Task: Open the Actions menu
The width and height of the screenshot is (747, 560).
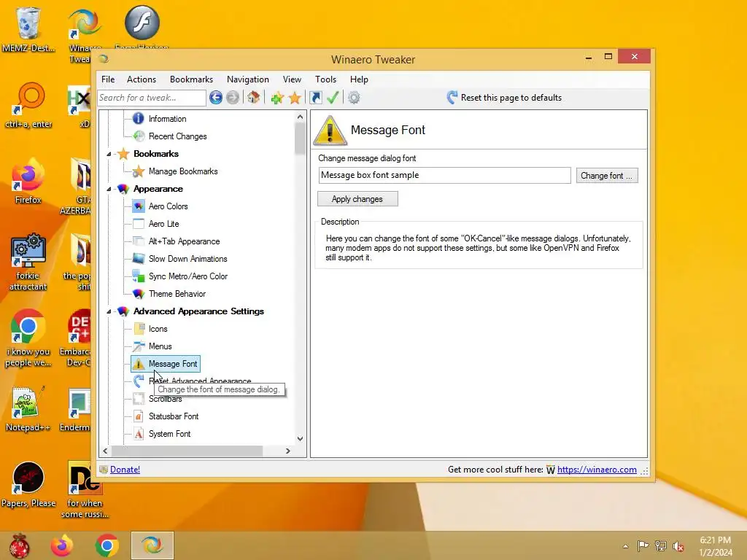Action: tap(142, 79)
